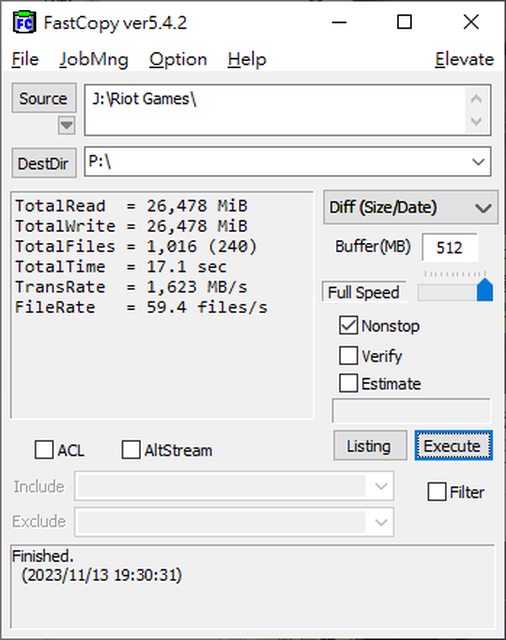Enable the AltStream checkbox

[131, 450]
